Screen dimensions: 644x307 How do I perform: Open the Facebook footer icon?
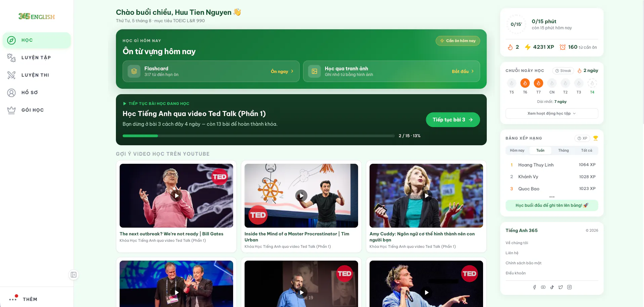[534, 287]
